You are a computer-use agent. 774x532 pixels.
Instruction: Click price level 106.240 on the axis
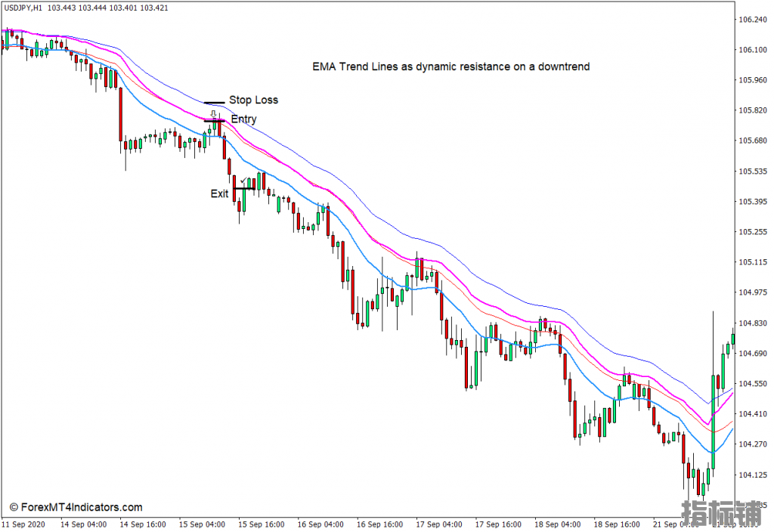753,20
